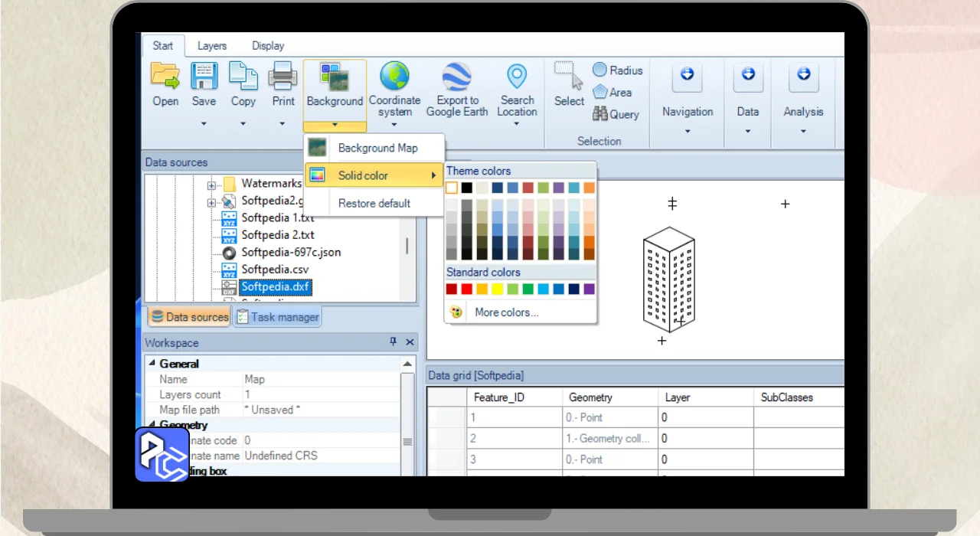Expand the Watermarks folder node
The image size is (980, 536).
pyautogui.click(x=211, y=185)
